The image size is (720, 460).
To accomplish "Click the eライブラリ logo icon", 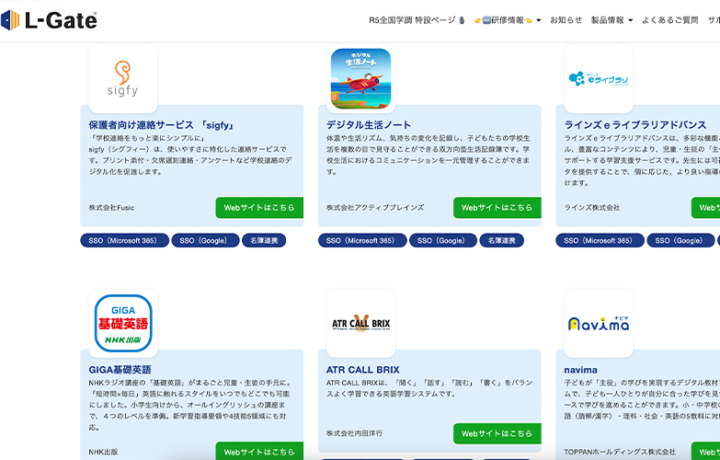I will 598,78.
